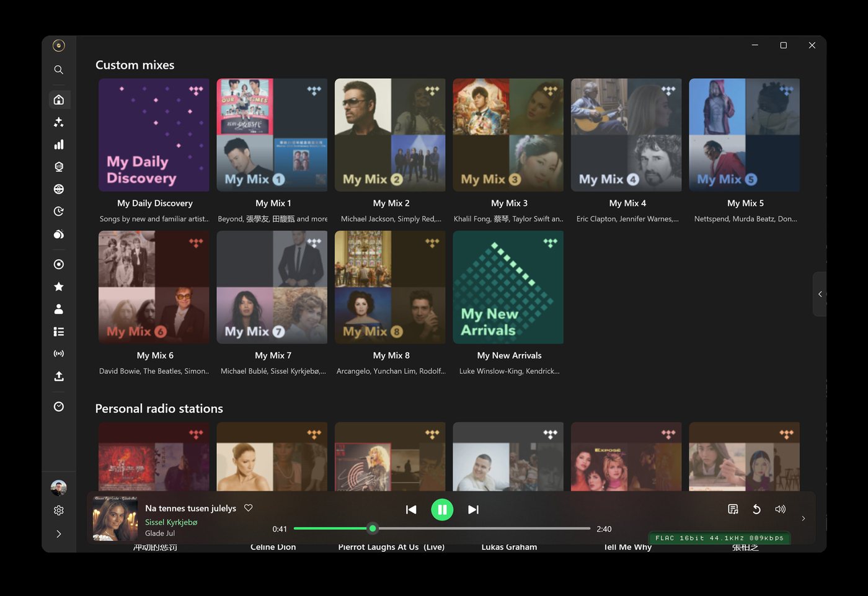Click the FLAC 16bit quality badge
Image resolution: width=868 pixels, height=596 pixels.
(x=719, y=538)
